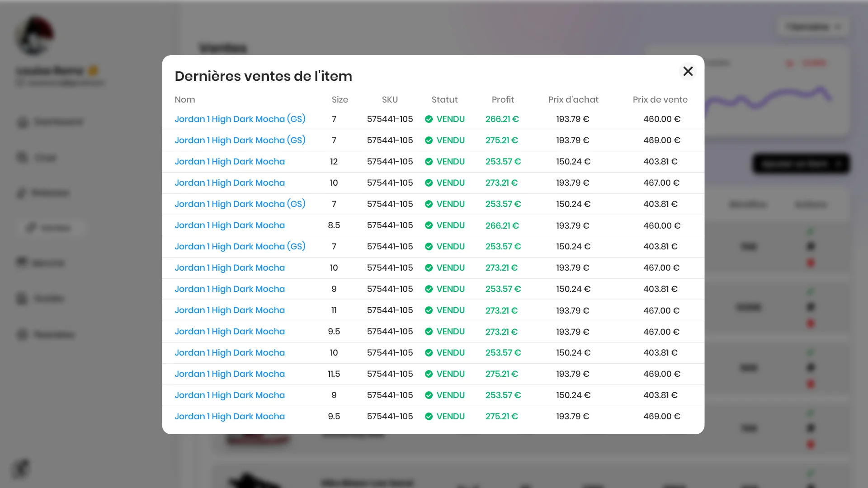The width and height of the screenshot is (868, 488).
Task: Open the size 9.5 Dark Mocha link with 275.21 € profit
Action: pos(230,417)
